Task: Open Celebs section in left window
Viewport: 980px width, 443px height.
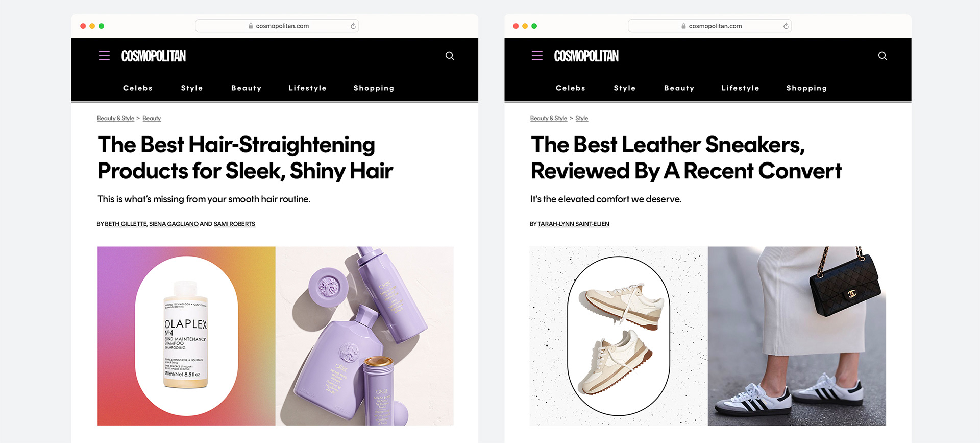Action: coord(138,88)
